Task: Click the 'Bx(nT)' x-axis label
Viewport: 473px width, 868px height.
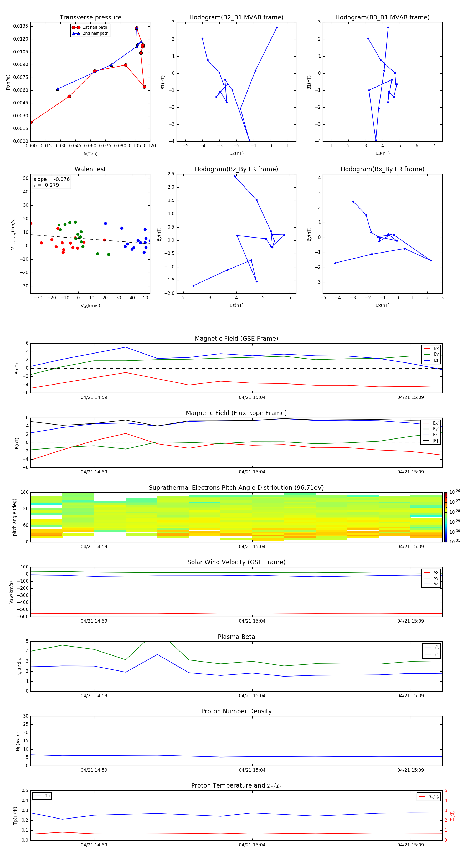Action: click(x=382, y=305)
